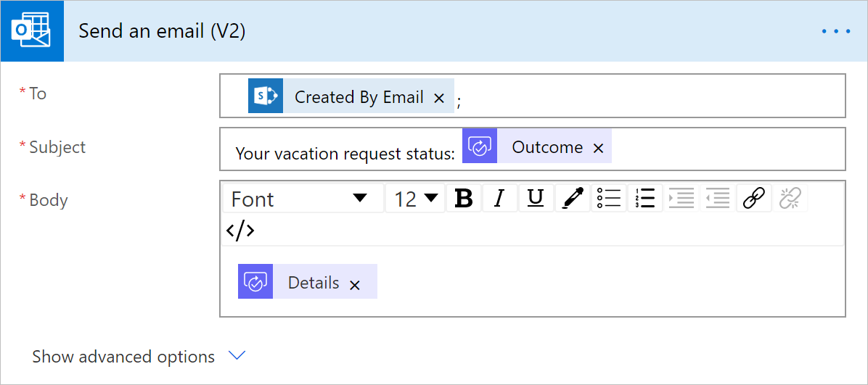The height and width of the screenshot is (385, 868).
Task: Toggle bold formatting
Action: coord(463,199)
